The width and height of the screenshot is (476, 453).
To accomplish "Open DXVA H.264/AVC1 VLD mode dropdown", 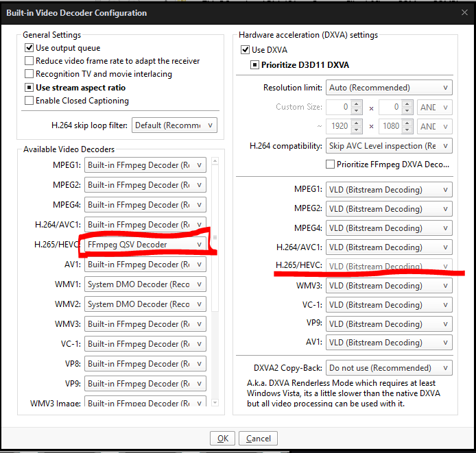I will (x=389, y=247).
